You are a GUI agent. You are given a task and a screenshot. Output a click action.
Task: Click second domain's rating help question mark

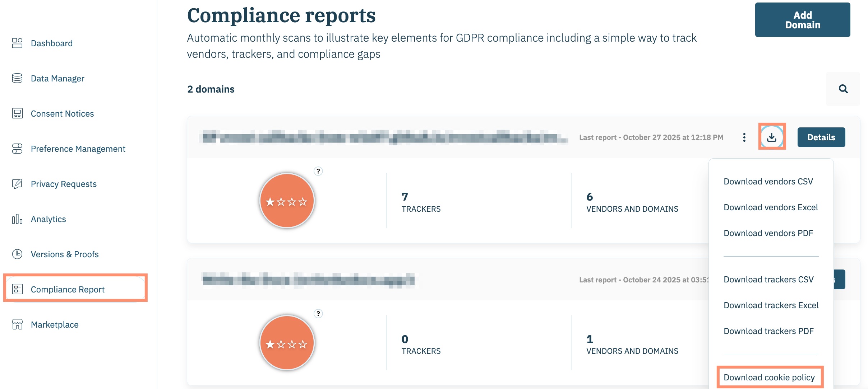(318, 314)
